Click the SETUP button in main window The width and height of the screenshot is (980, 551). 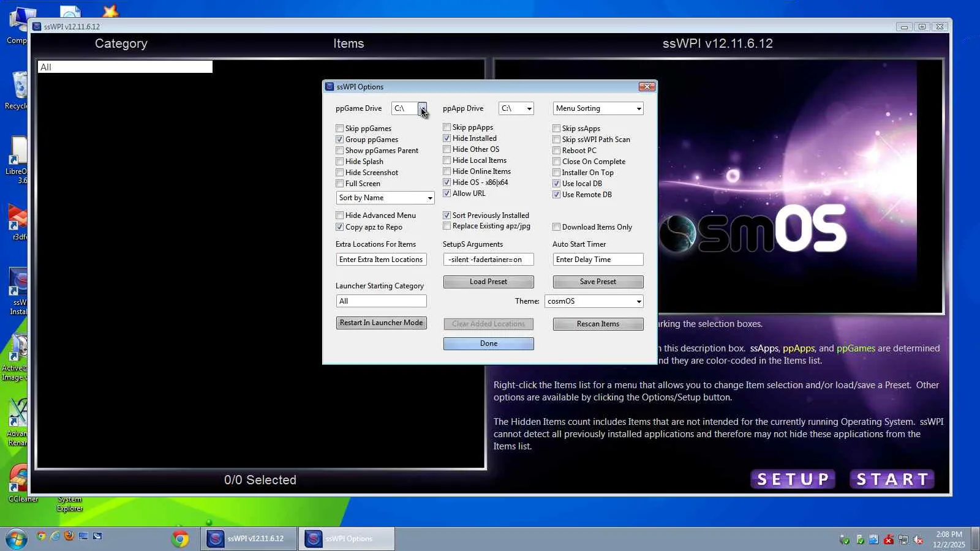(x=793, y=479)
